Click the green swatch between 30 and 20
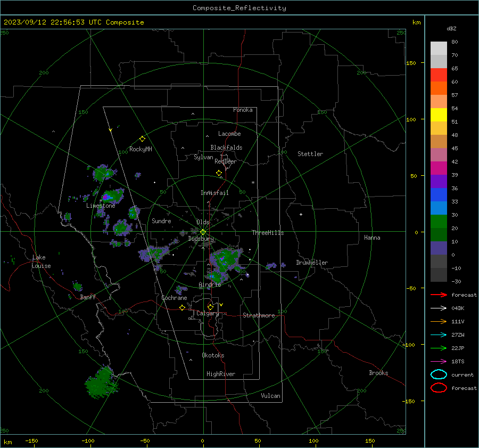This screenshot has height=448, width=479. [439, 222]
